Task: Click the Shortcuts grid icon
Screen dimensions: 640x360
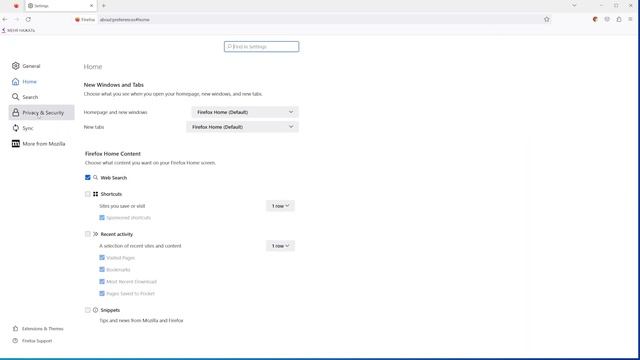Action: click(x=96, y=194)
